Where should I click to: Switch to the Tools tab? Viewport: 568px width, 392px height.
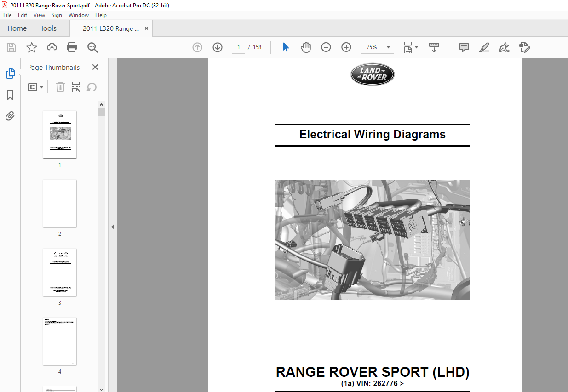pos(48,28)
